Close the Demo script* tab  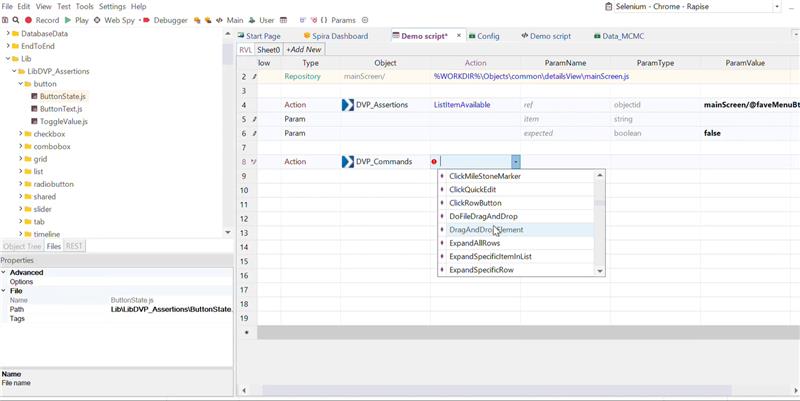[x=459, y=36]
